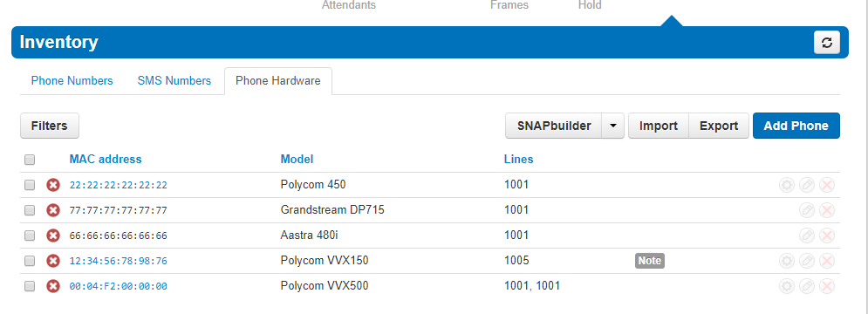This screenshot has width=868, height=314.
Task: Click the Inventory panel title
Action: click(58, 42)
